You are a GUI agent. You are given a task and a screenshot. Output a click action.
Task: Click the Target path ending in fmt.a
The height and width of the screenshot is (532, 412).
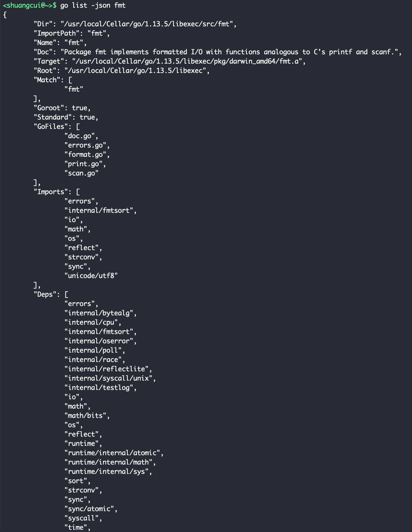[189, 61]
